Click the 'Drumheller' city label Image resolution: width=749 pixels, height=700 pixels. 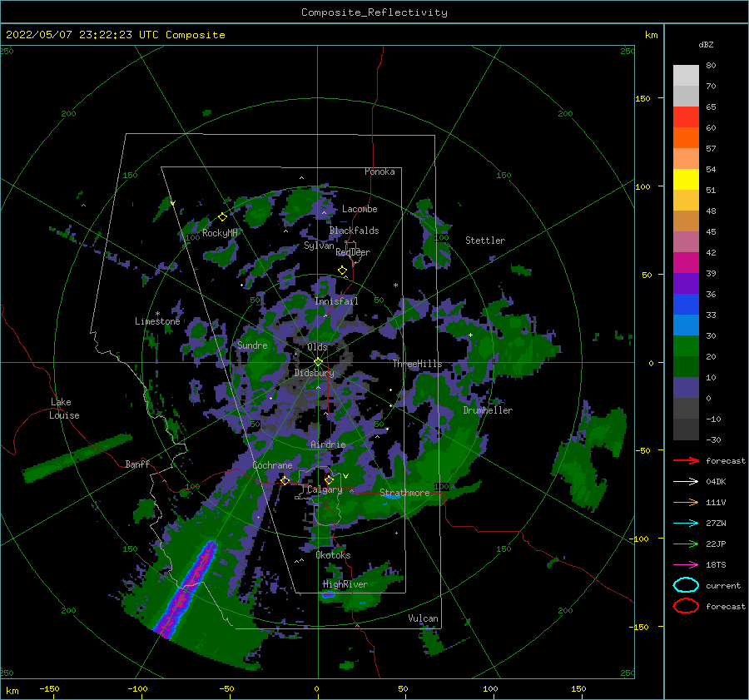pyautogui.click(x=488, y=410)
